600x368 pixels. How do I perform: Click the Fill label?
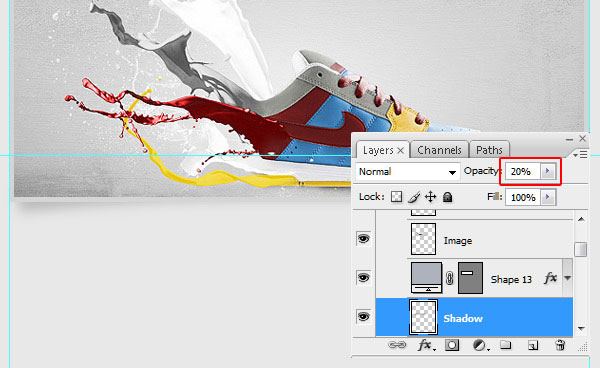pyautogui.click(x=494, y=197)
